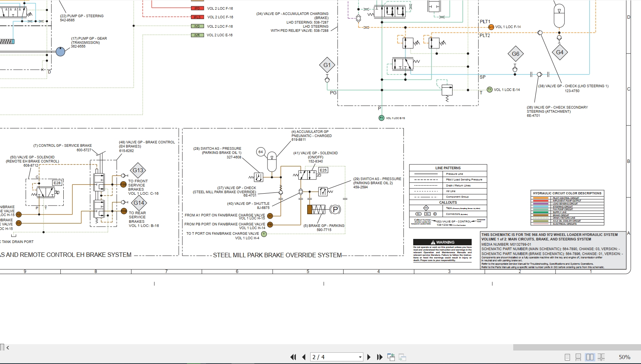Click the green P1 connector circle
The height and width of the screenshot is (364, 641).
click(x=381, y=118)
